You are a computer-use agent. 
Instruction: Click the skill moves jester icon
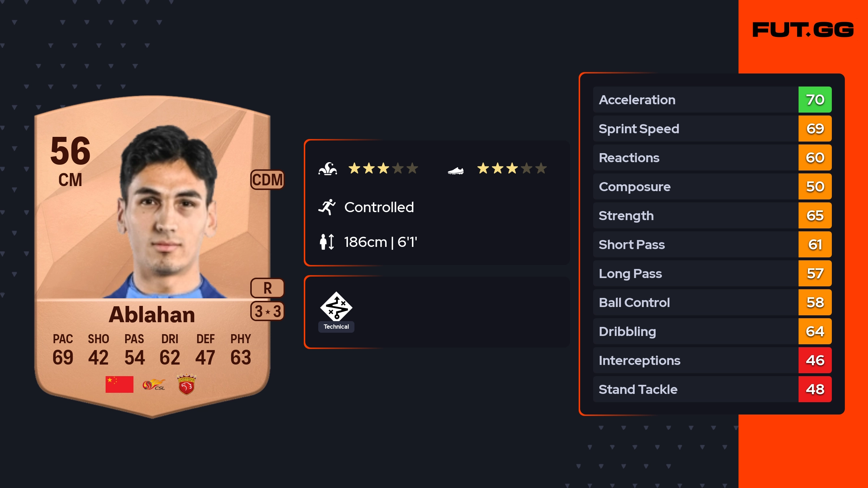point(328,169)
